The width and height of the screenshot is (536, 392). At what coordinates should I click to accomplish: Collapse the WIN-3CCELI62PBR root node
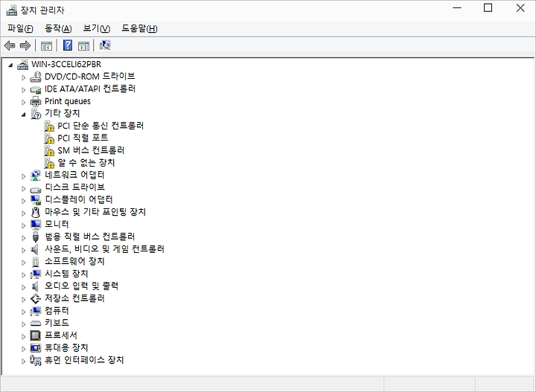click(x=10, y=65)
